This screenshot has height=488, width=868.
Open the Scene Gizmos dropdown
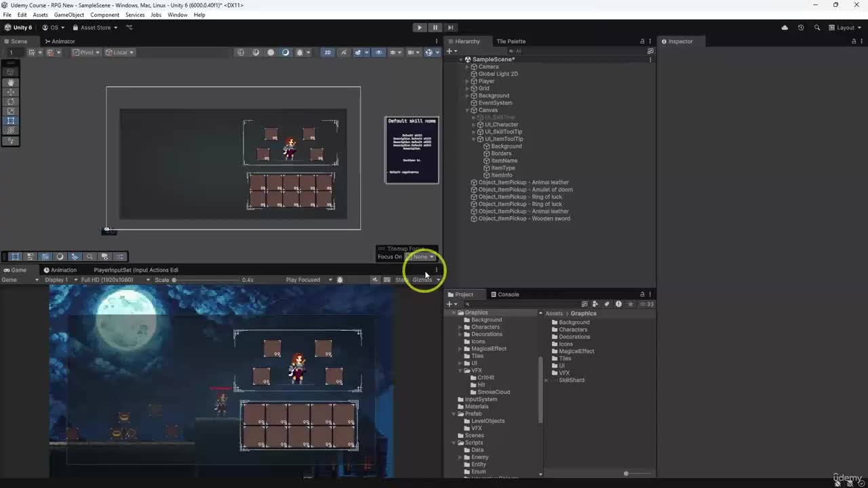coord(437,52)
